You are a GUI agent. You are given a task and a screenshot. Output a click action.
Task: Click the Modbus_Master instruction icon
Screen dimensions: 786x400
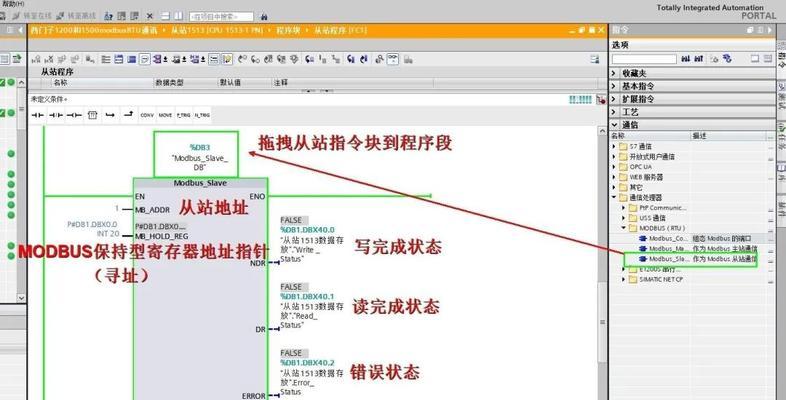click(643, 249)
